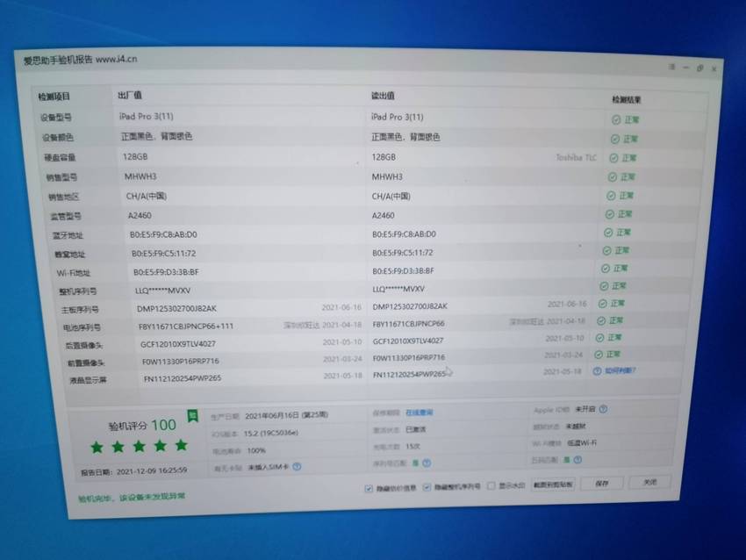Click the green check icon in 前置摄像头 row
Screen dimensions: 746x560
coord(598,355)
